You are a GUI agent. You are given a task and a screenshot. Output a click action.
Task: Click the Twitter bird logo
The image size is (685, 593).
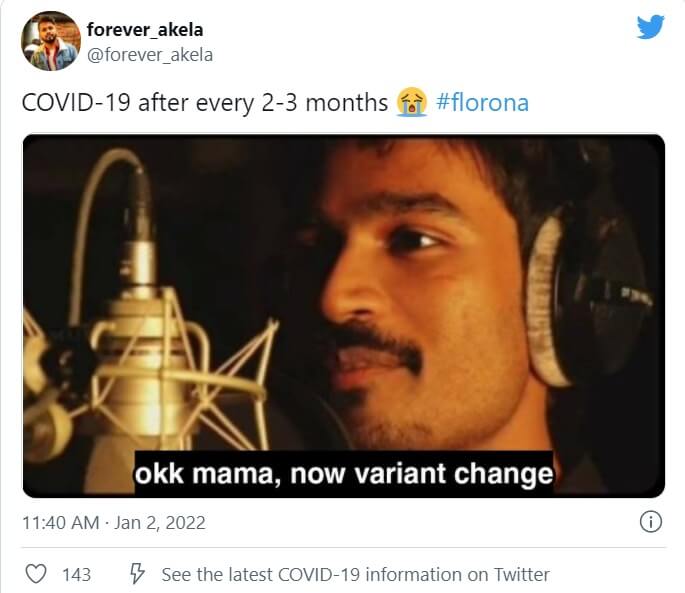650,27
